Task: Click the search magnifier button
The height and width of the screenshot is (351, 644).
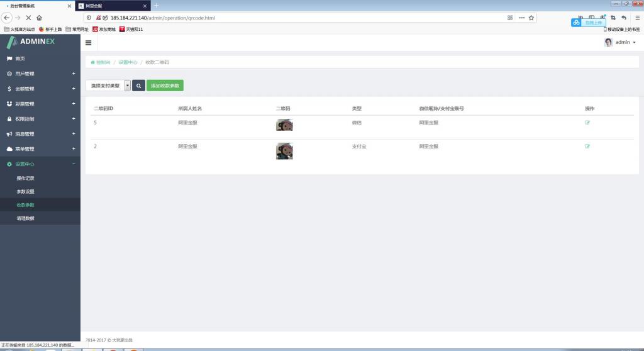Action: point(138,86)
